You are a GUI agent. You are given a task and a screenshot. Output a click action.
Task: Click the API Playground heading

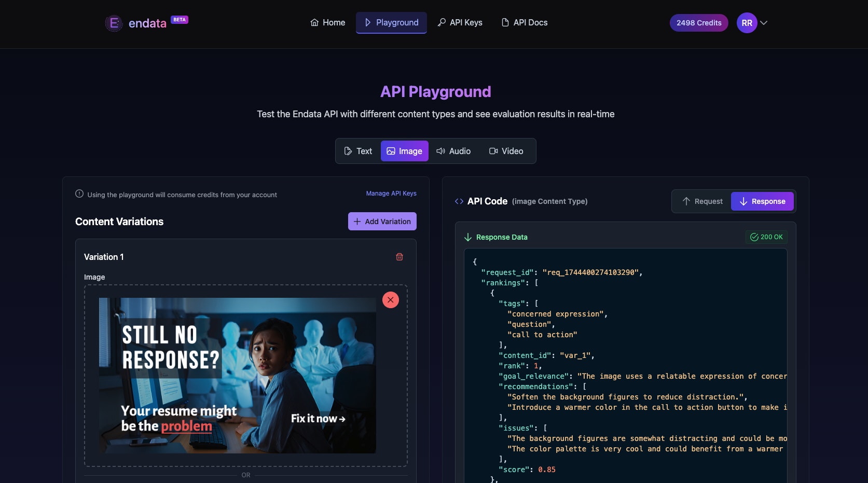click(436, 92)
